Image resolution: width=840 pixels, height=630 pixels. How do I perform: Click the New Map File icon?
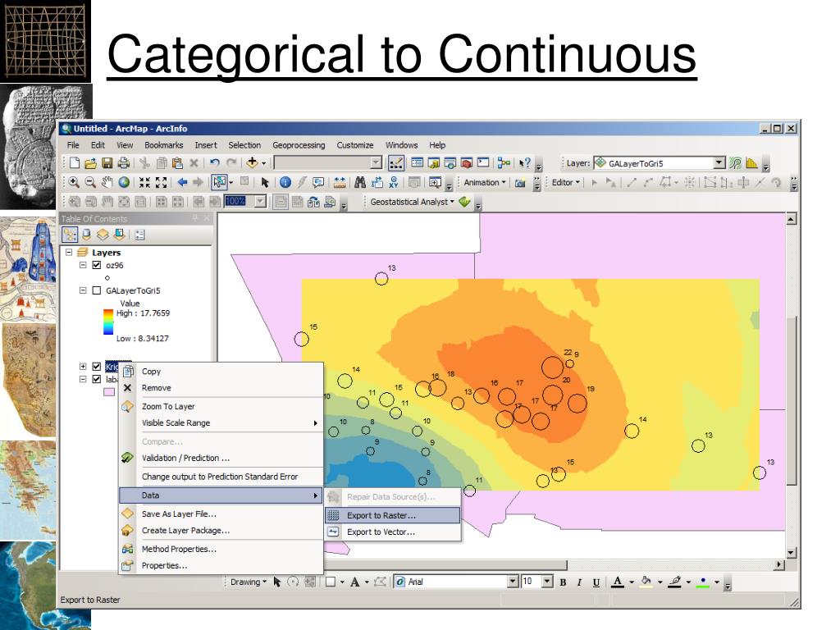coord(75,163)
